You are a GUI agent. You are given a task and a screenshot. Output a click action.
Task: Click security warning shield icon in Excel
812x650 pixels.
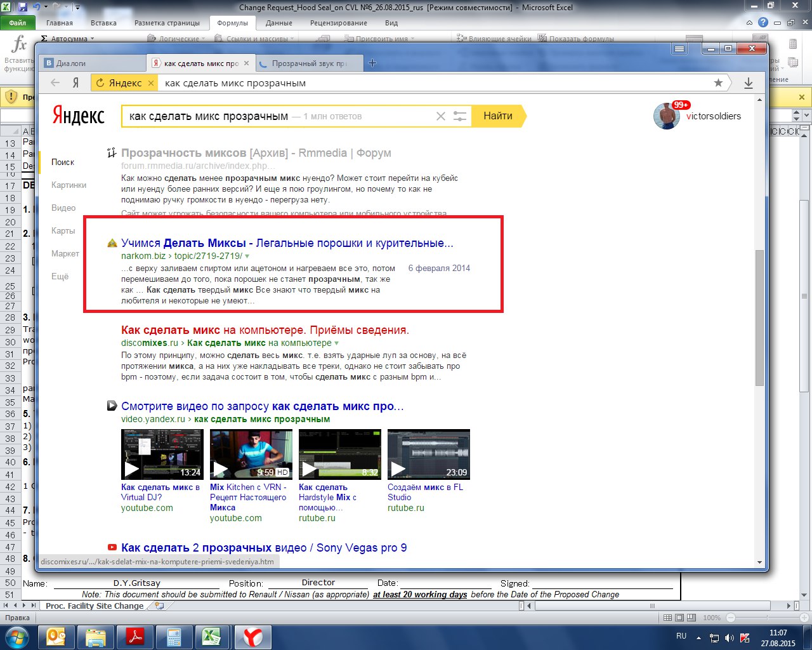pyautogui.click(x=11, y=96)
